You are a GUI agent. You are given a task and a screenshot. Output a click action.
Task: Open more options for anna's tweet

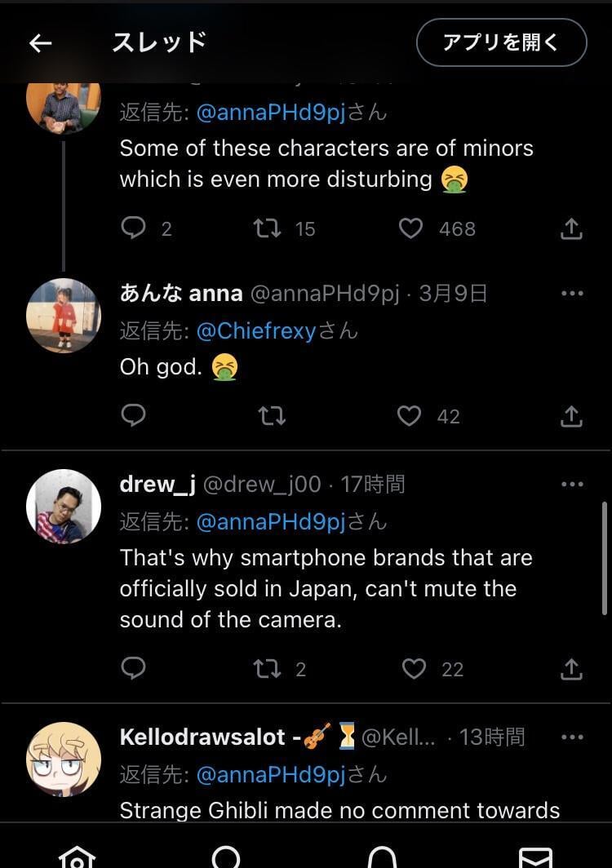(x=572, y=294)
